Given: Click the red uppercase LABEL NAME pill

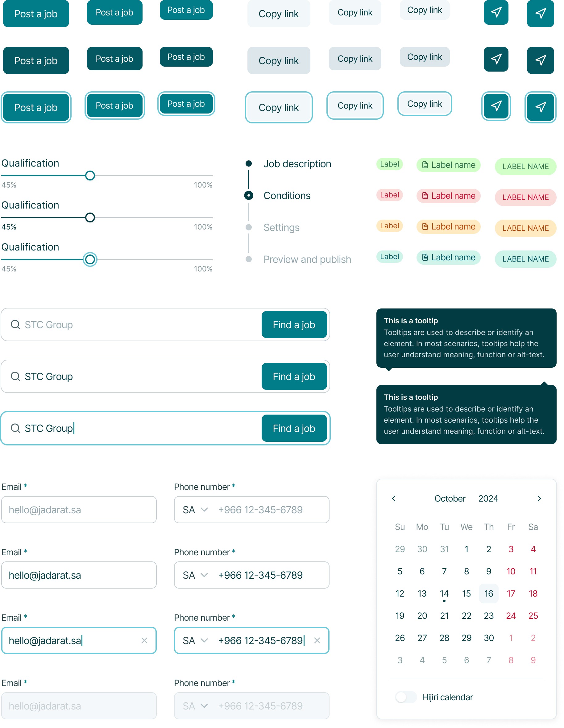Looking at the screenshot, I should 525,197.
